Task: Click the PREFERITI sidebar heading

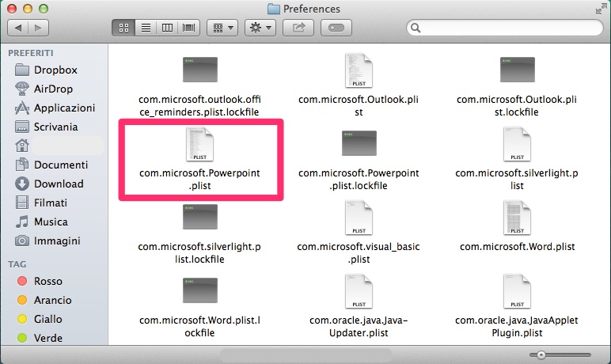Action: [31, 53]
